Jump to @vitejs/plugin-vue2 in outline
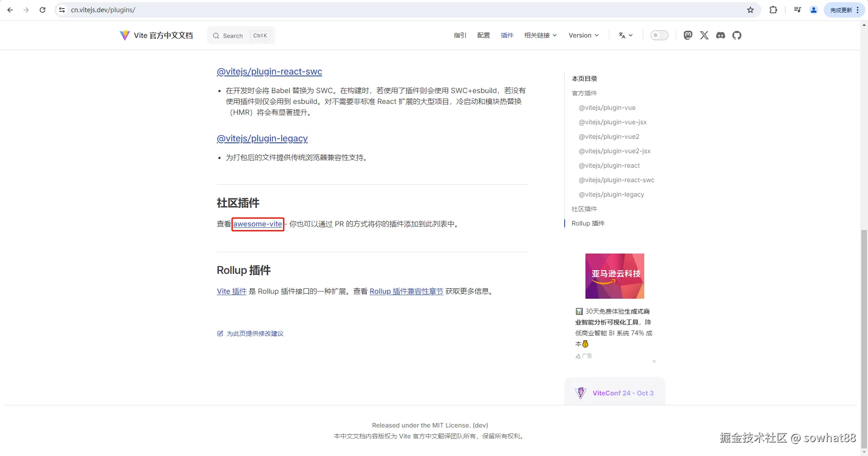Viewport: 868px width, 456px height. coord(609,136)
